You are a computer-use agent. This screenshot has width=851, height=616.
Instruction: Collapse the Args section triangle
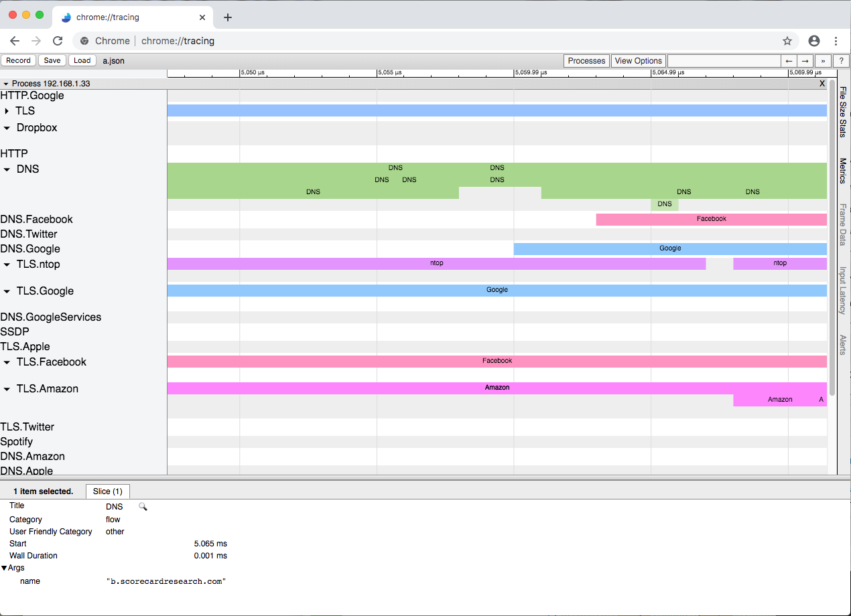point(4,568)
